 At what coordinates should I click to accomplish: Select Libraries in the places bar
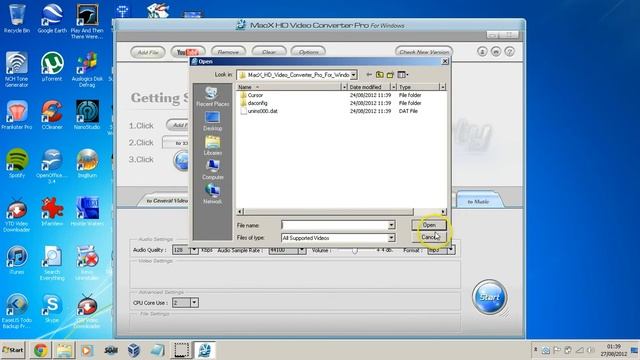[x=213, y=146]
